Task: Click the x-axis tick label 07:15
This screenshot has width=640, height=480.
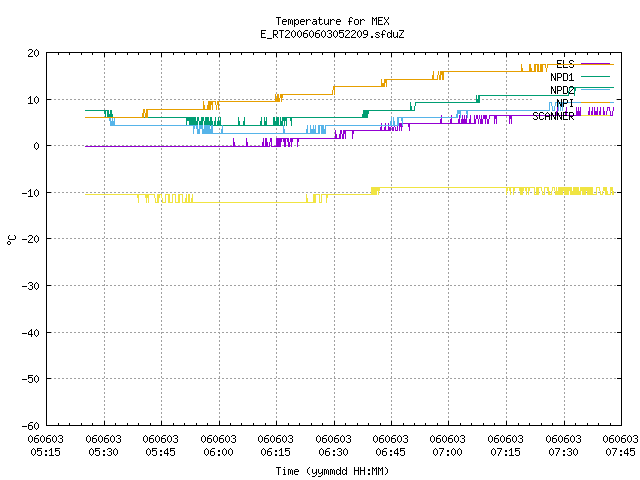Action: tap(506, 452)
